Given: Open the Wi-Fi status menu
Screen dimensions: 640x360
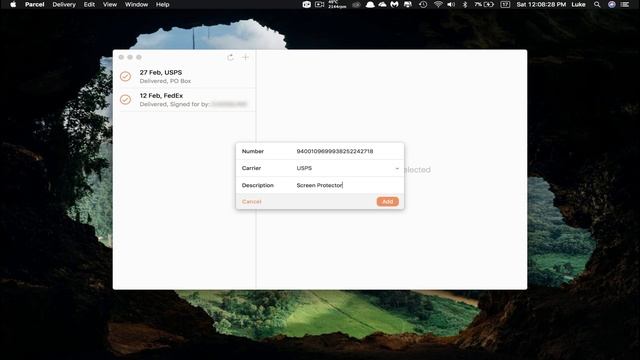Looking at the screenshot, I should (438, 4).
